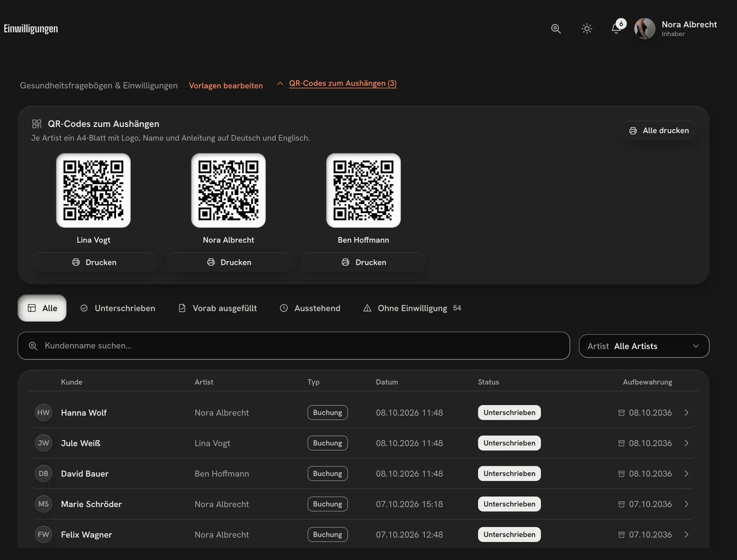The width and height of the screenshot is (737, 560).
Task: Click Felix Wagner customer name
Action: click(x=87, y=534)
